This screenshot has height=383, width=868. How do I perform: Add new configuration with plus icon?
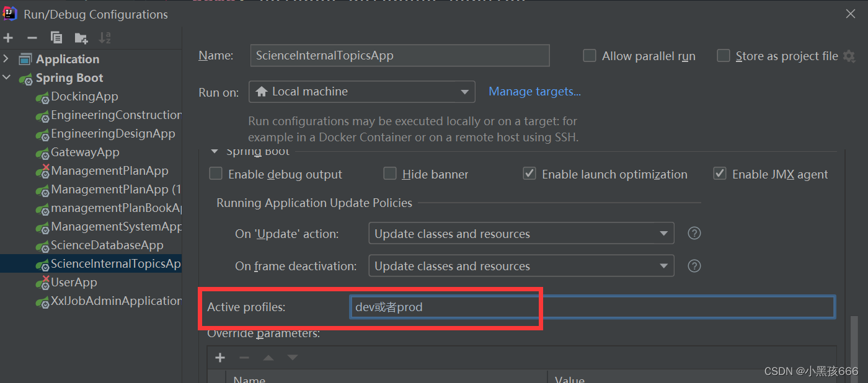pyautogui.click(x=8, y=38)
